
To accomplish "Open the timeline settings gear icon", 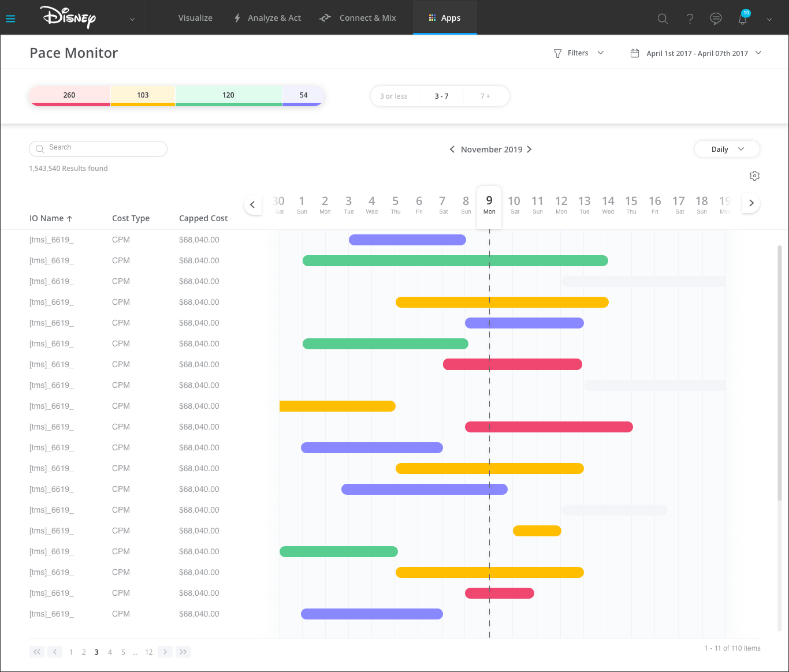I will pyautogui.click(x=754, y=176).
